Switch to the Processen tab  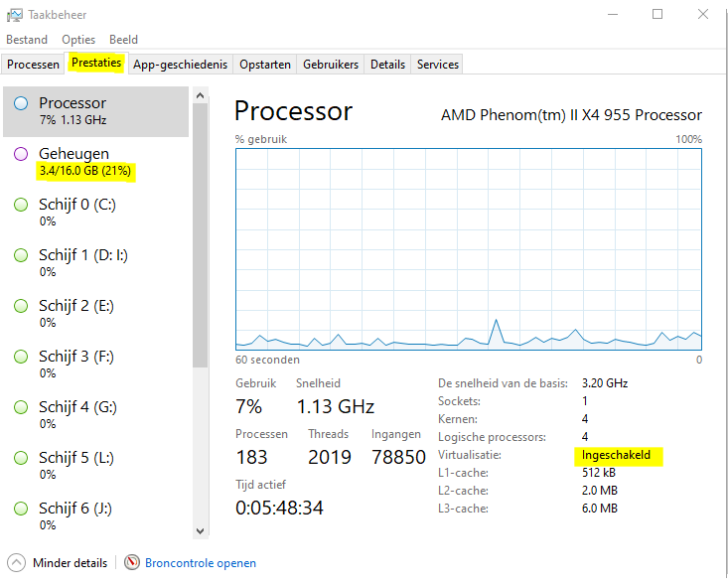pos(34,65)
